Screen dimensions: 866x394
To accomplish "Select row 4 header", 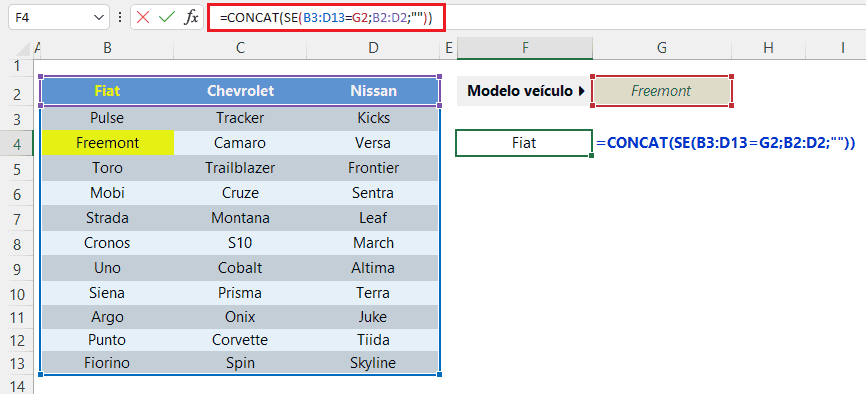I will [x=17, y=144].
